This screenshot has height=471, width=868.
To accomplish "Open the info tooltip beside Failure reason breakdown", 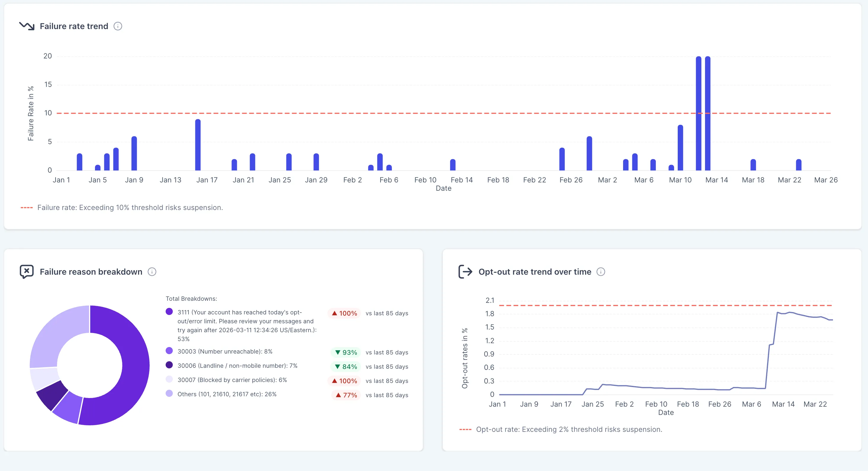I will pyautogui.click(x=152, y=272).
